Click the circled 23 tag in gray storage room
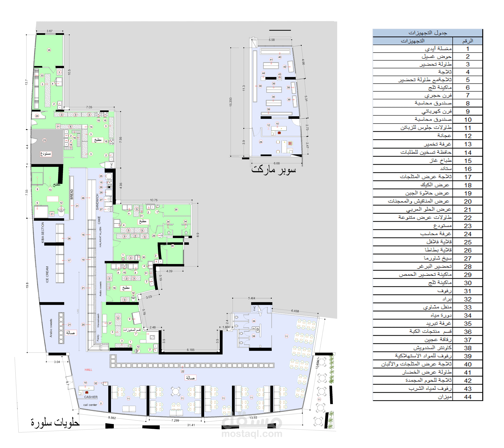Screen dimensions: 504x448 point(44,140)
